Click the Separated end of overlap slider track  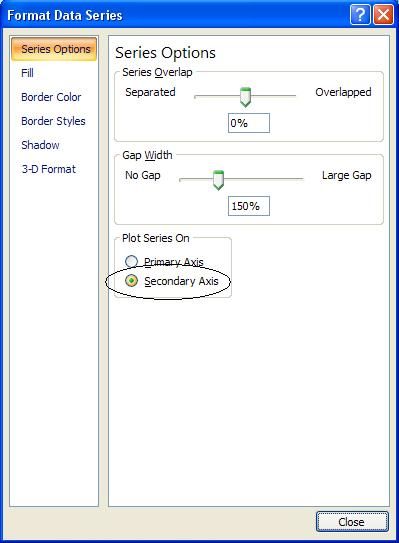[197, 96]
